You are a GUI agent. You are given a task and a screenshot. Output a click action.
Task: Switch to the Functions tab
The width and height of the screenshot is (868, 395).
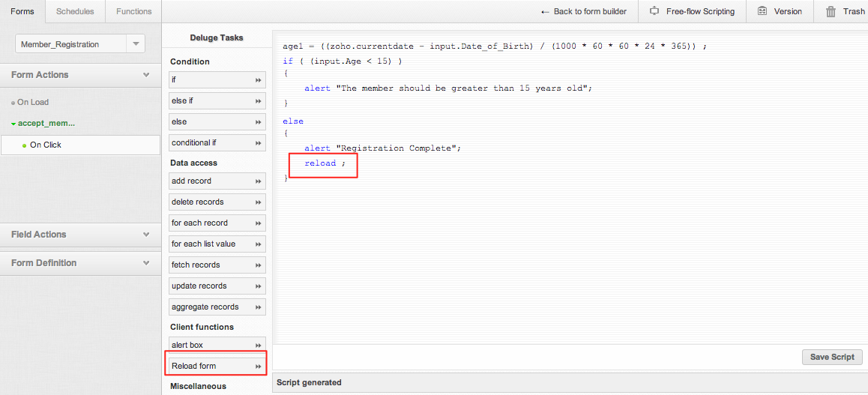coord(133,11)
